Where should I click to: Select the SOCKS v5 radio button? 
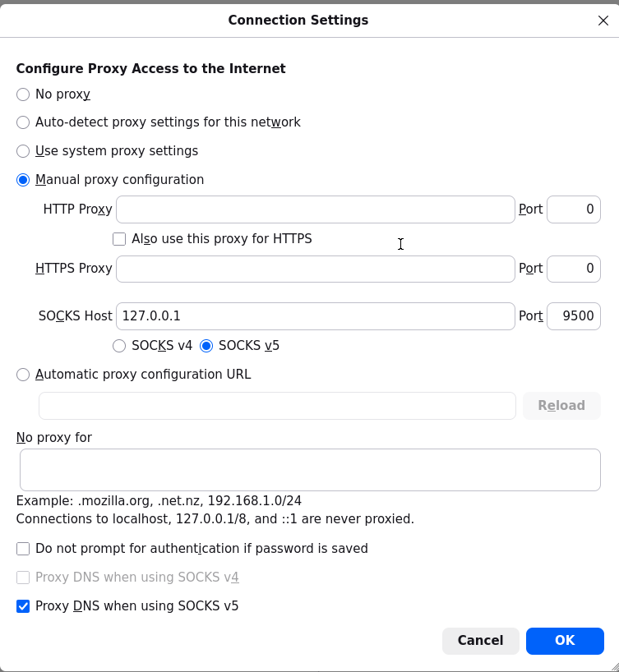pos(206,346)
